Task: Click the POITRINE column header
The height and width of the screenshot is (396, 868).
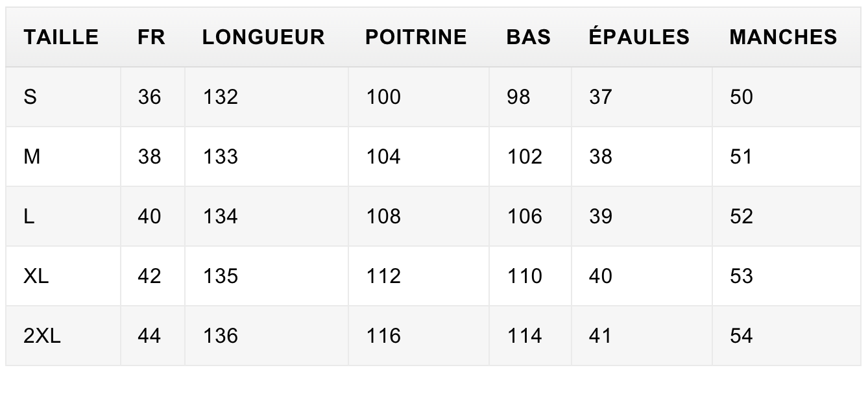Action: (416, 37)
